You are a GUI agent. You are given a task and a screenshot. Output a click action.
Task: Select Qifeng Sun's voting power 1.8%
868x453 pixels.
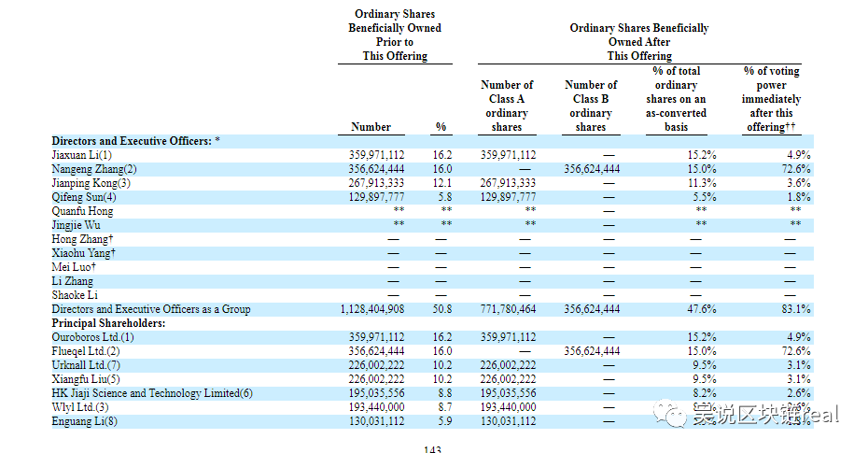(x=799, y=197)
